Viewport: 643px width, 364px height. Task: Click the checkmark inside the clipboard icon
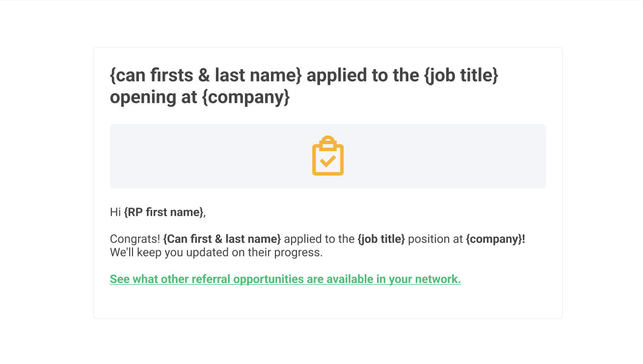pos(328,160)
